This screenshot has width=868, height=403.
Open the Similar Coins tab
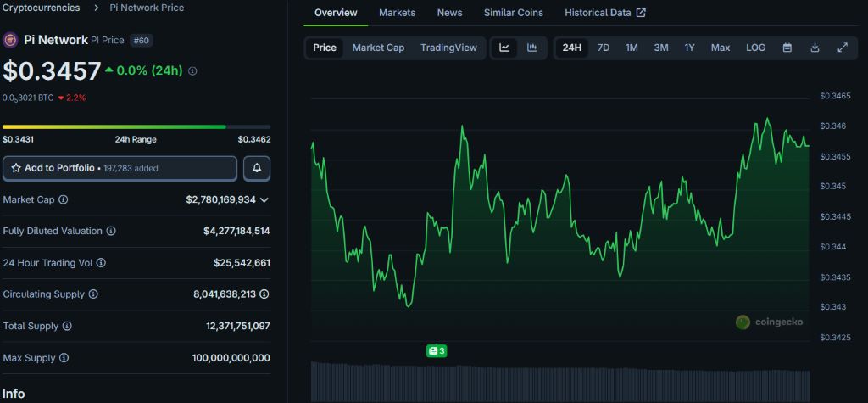513,12
